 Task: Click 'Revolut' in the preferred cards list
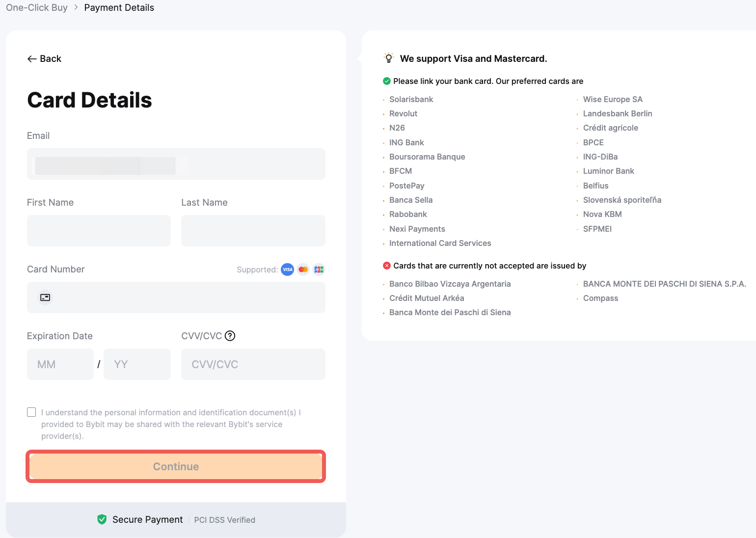point(404,113)
